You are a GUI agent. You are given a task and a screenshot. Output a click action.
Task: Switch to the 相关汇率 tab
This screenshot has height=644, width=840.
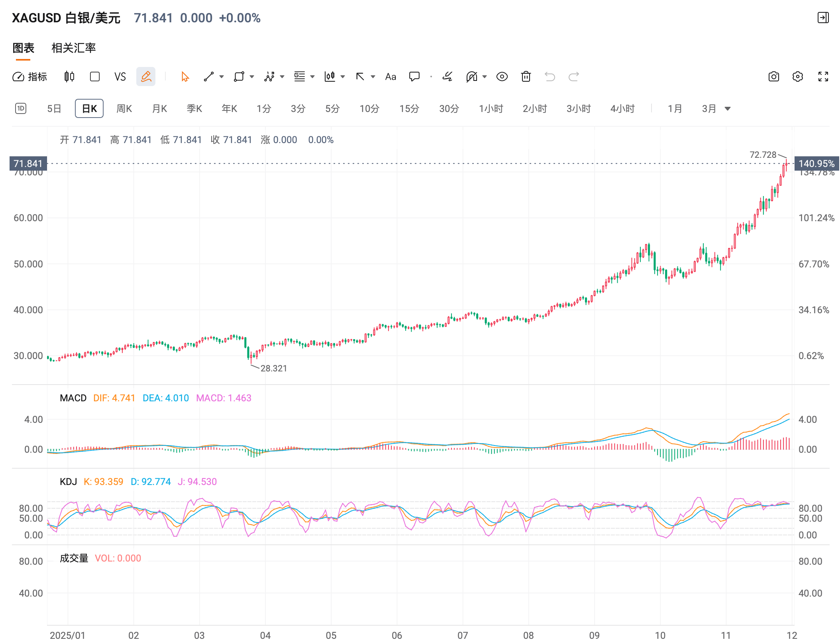tap(73, 48)
